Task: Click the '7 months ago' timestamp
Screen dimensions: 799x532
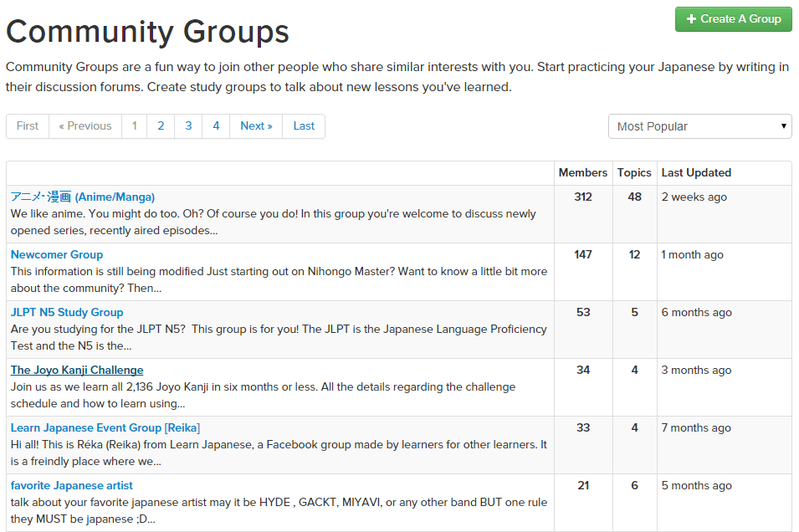Action: point(696,427)
